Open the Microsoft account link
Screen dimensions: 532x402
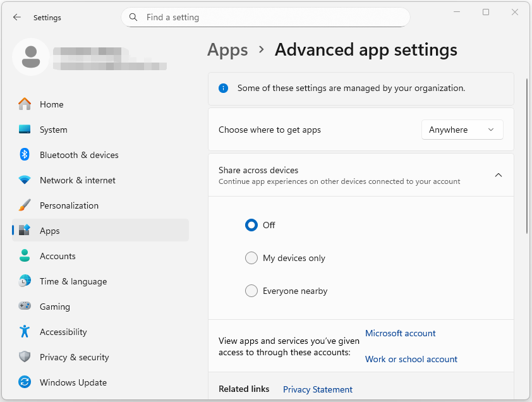(400, 333)
